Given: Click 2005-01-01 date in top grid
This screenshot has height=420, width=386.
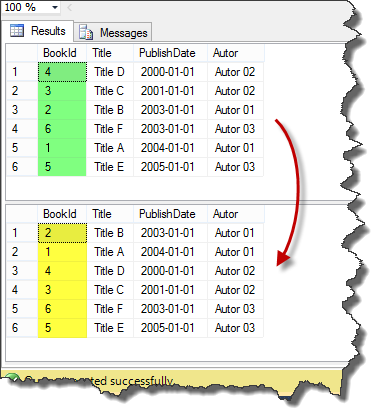Looking at the screenshot, I should point(170,167).
